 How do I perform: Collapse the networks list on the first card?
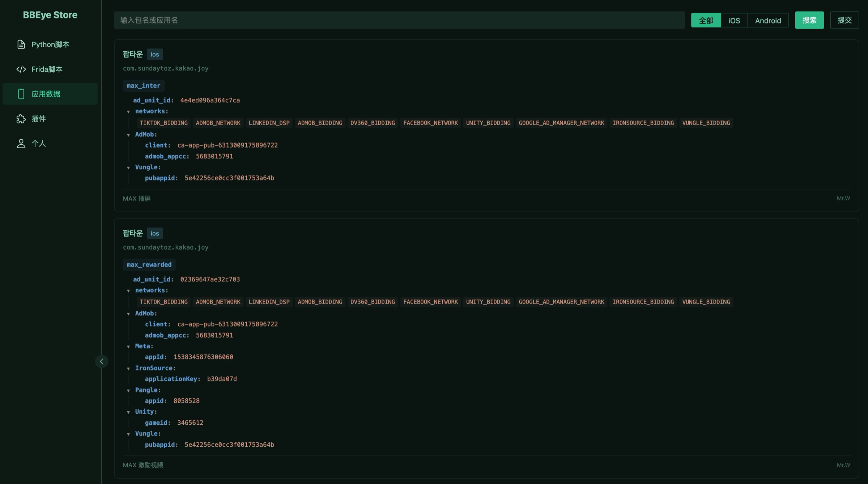pyautogui.click(x=129, y=111)
